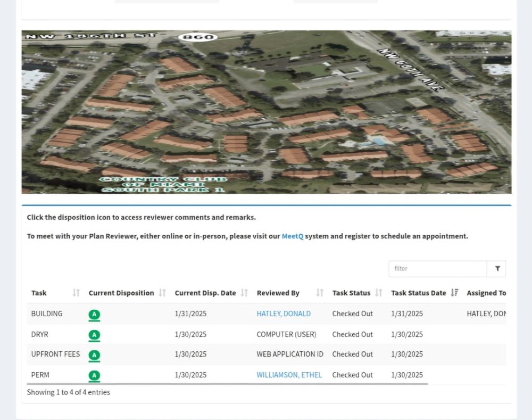Click the Assigned To column header

pyautogui.click(x=486, y=293)
